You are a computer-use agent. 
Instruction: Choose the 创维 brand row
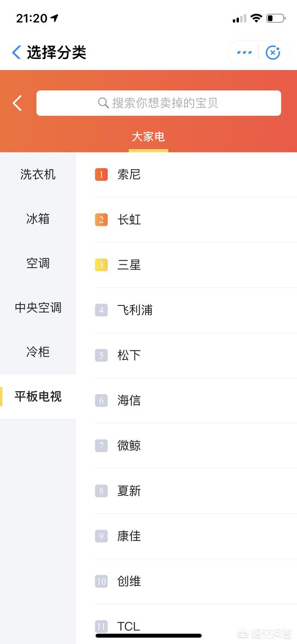(129, 581)
